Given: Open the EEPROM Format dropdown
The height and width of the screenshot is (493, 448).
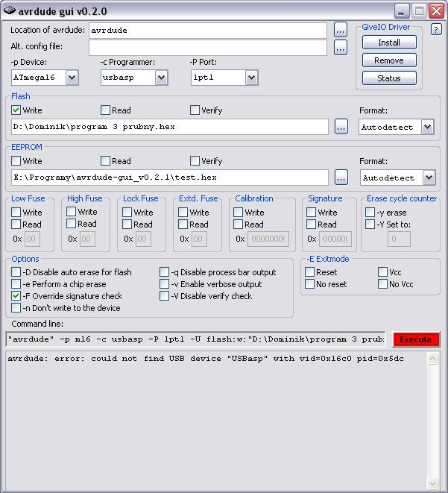Looking at the screenshot, I should pos(429,178).
